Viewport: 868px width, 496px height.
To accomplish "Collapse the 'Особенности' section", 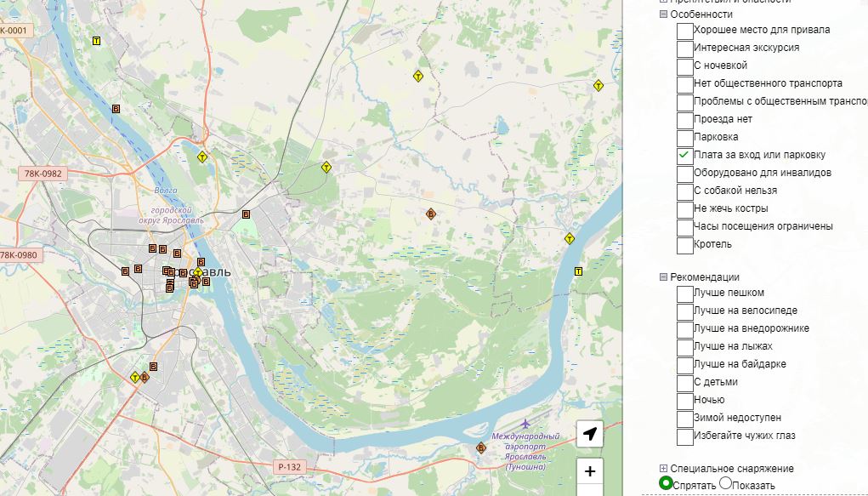I will point(663,14).
